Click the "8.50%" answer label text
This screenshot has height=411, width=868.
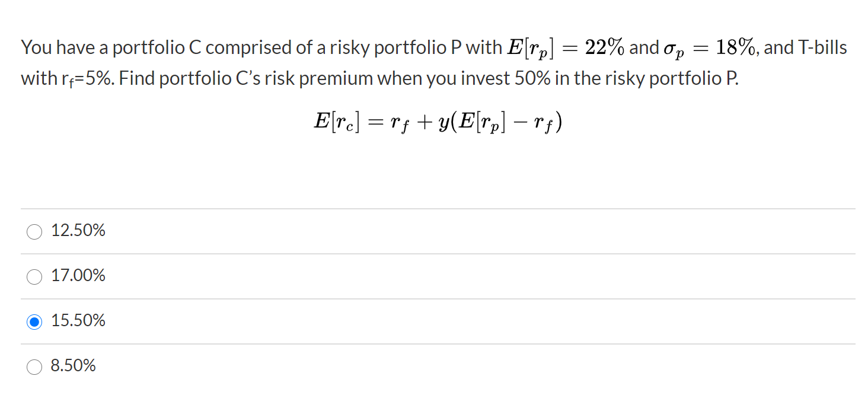(74, 366)
